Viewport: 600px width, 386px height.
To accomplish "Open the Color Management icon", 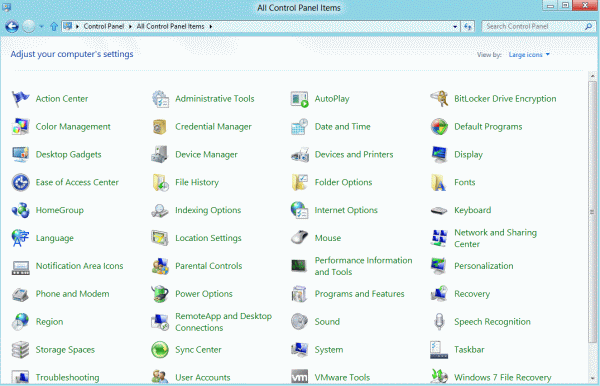I will [20, 127].
